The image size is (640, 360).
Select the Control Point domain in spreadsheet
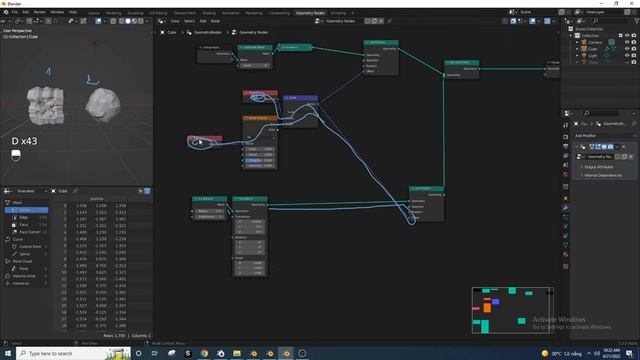pos(30,247)
